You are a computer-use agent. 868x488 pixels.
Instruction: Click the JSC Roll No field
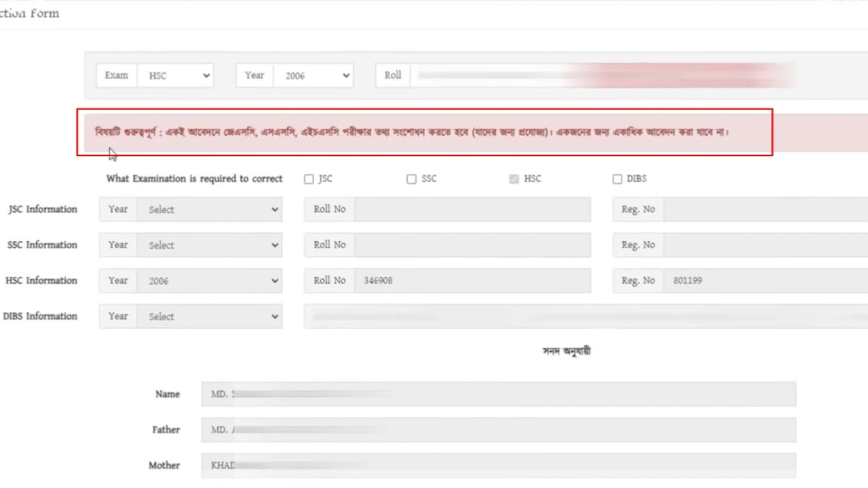(472, 210)
